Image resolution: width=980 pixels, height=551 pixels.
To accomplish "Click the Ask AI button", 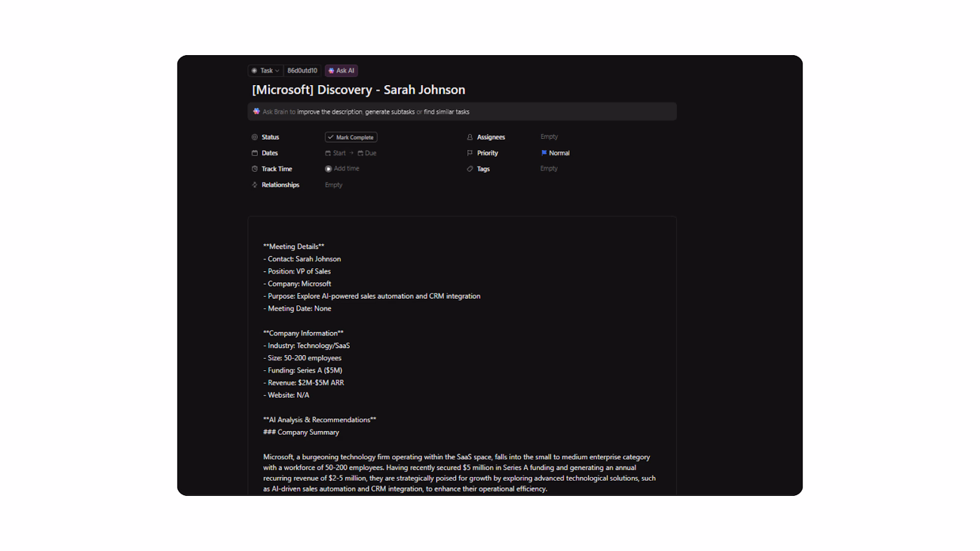I will coord(341,70).
